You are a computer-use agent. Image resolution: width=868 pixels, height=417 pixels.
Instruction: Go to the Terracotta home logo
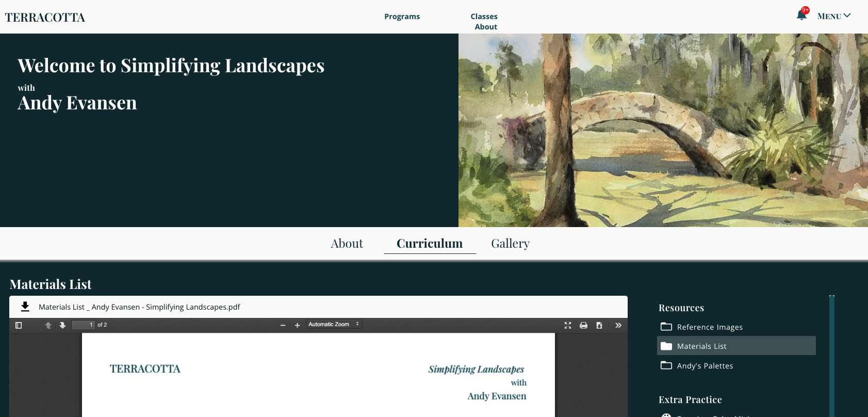pos(45,18)
